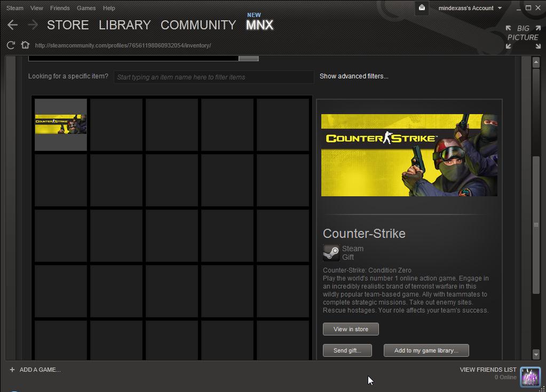
Task: Open home page via house icon
Action: tap(25, 45)
